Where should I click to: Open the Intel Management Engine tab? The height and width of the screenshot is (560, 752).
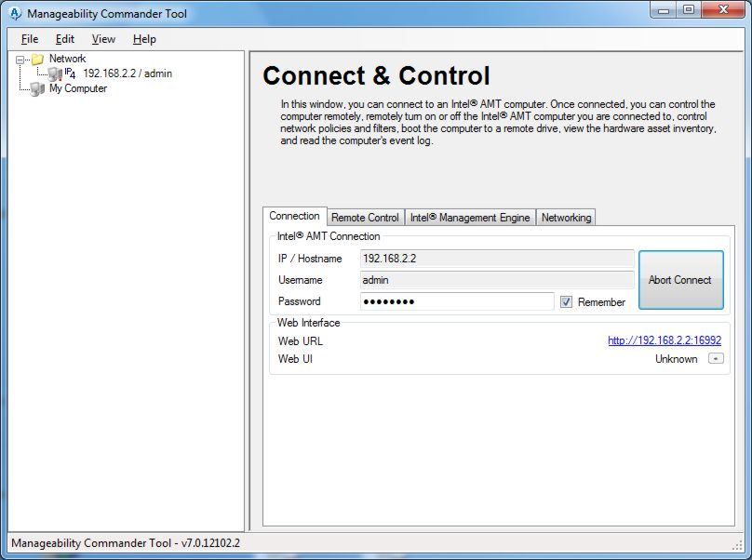(x=470, y=217)
